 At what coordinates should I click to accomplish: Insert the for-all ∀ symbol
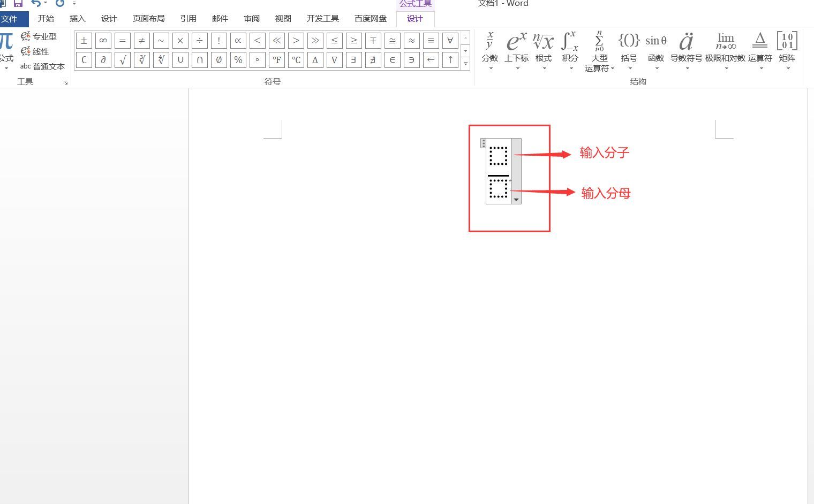pos(450,41)
